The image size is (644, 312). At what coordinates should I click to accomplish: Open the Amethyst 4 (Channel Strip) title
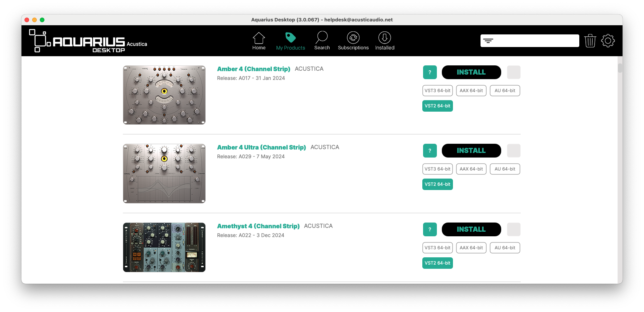pos(258,226)
